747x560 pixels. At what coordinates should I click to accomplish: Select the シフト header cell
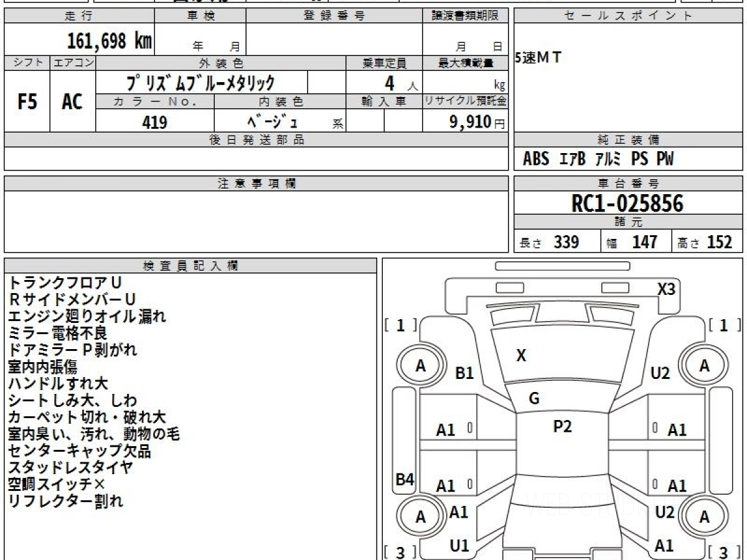coord(27,63)
